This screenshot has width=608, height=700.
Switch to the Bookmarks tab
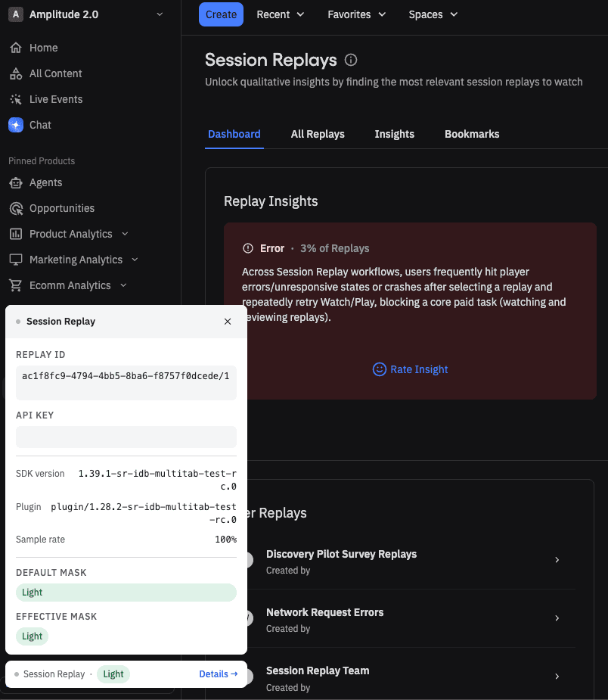[x=472, y=134]
